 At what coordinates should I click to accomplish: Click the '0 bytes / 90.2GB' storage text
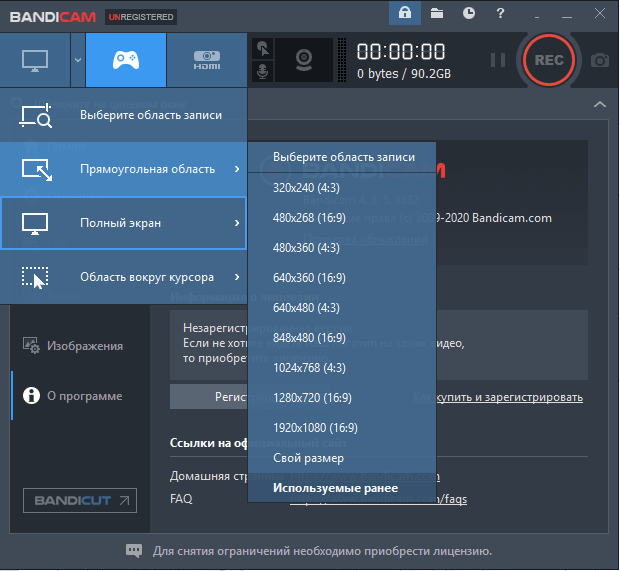[x=404, y=74]
